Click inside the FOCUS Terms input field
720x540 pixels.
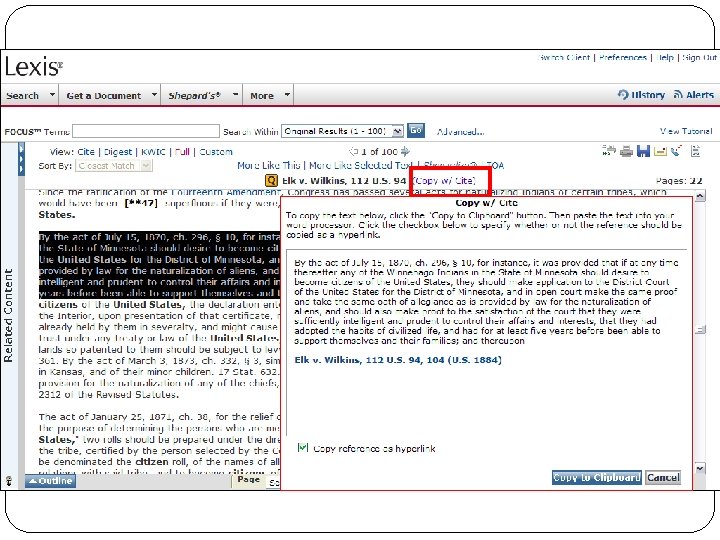pos(146,131)
